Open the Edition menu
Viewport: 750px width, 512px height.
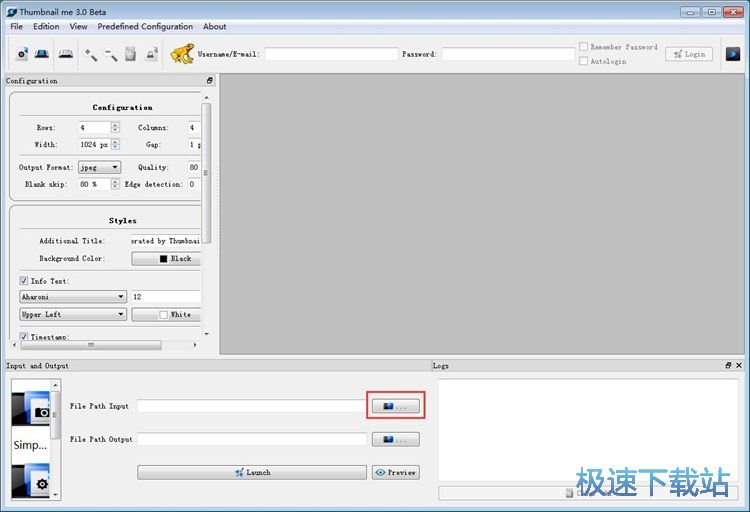46,26
